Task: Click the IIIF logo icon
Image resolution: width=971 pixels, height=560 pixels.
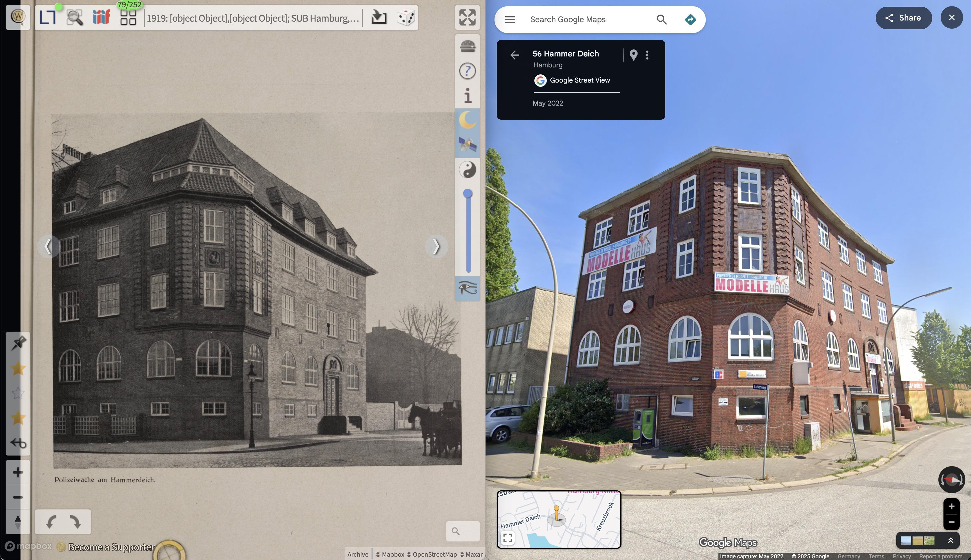Action: (101, 18)
